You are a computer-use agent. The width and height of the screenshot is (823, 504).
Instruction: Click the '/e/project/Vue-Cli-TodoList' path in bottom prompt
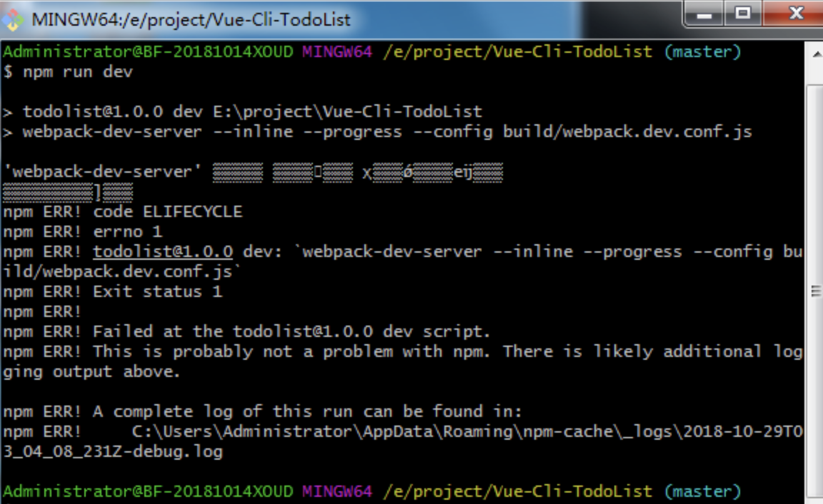517,492
